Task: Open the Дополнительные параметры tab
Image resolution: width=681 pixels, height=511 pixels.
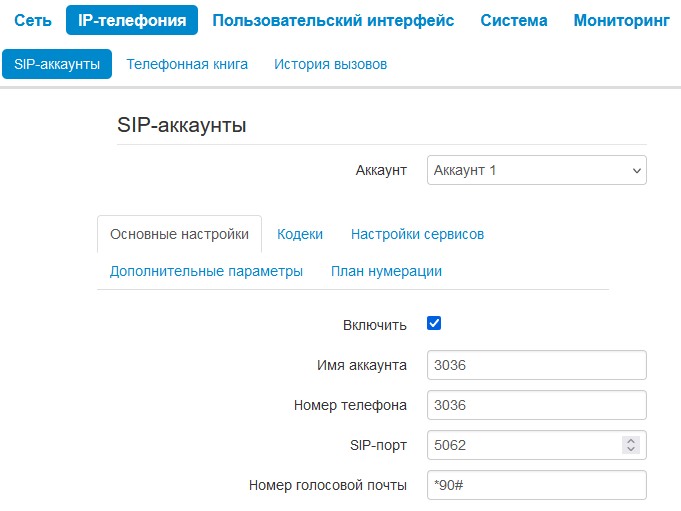Action: click(x=206, y=271)
